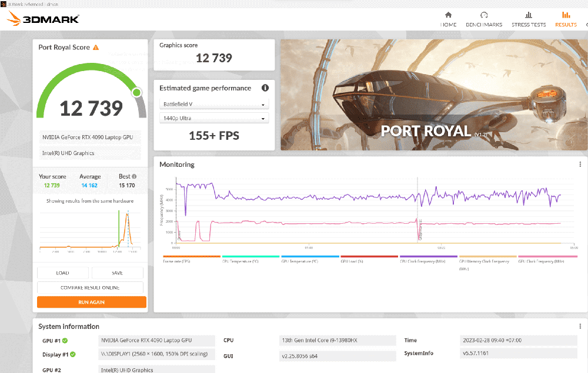Click the Port Royal banner image

[434, 95]
